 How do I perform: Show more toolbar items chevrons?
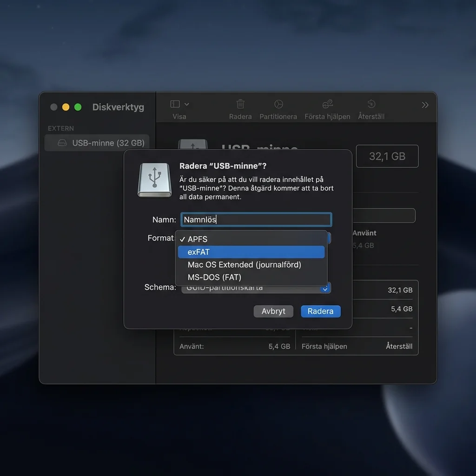(x=425, y=105)
